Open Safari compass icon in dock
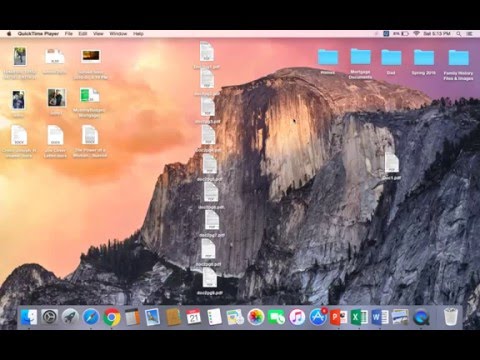 pos(91,317)
